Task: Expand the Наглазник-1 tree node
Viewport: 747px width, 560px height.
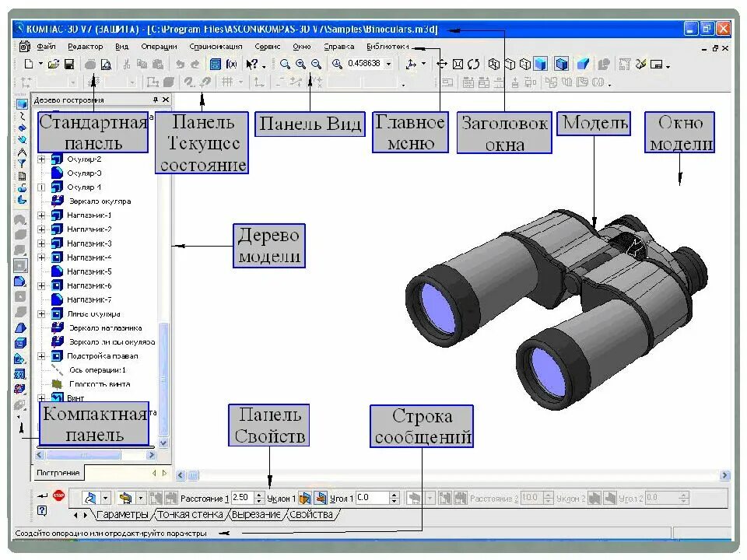Action: pos(41,215)
